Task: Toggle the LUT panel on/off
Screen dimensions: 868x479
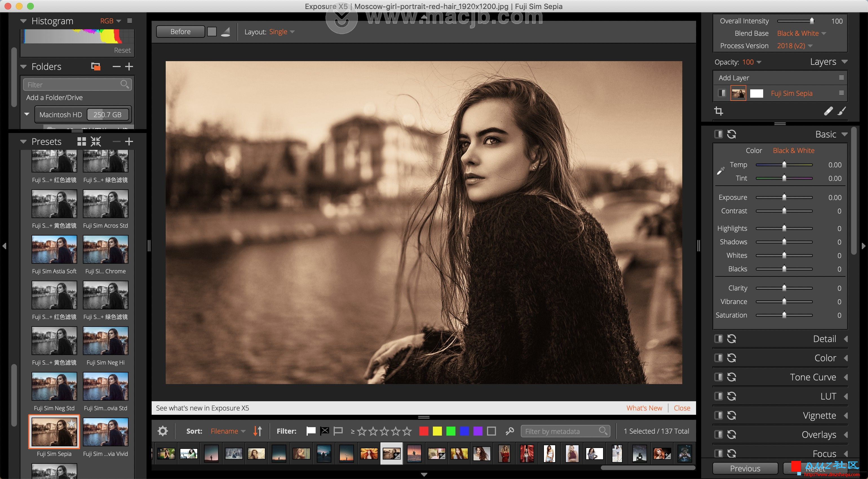Action: tap(718, 396)
